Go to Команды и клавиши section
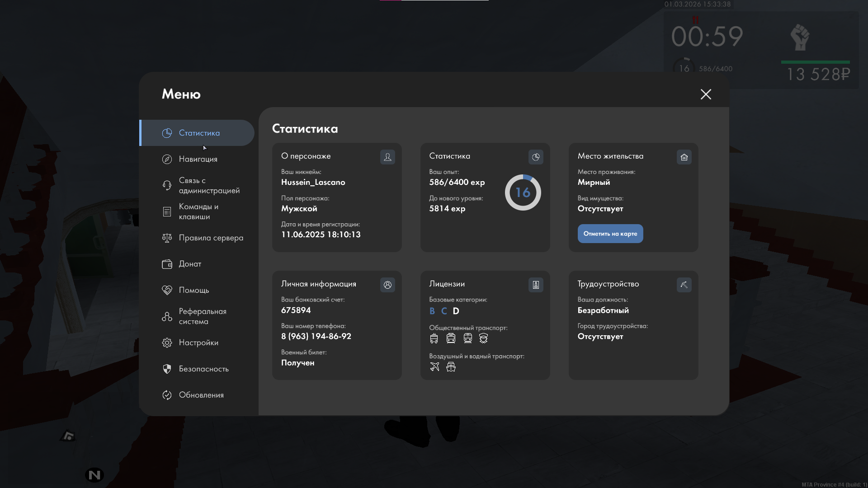The width and height of the screenshot is (868, 488). (x=198, y=211)
